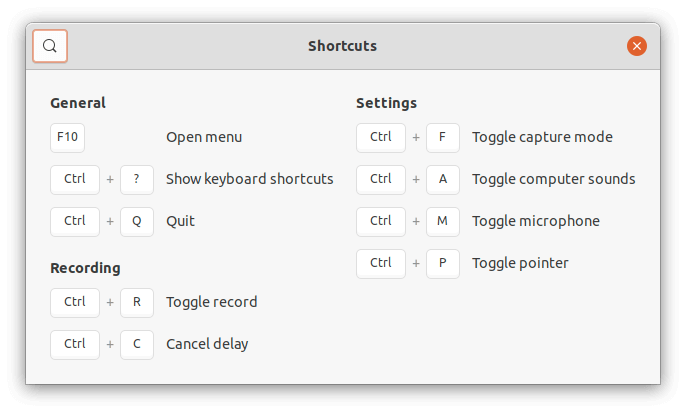686x413 pixels.
Task: Click the F key cap
Action: (x=443, y=137)
